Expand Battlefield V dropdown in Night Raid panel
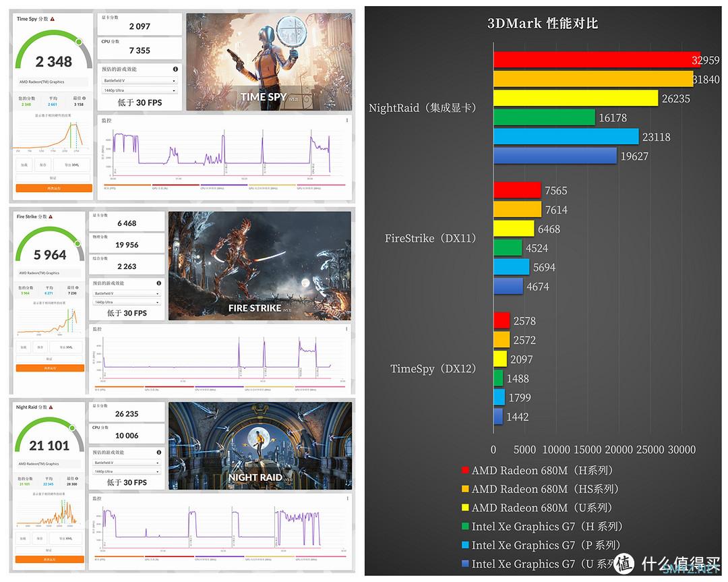Image resolution: width=728 pixels, height=582 pixels. (127, 463)
